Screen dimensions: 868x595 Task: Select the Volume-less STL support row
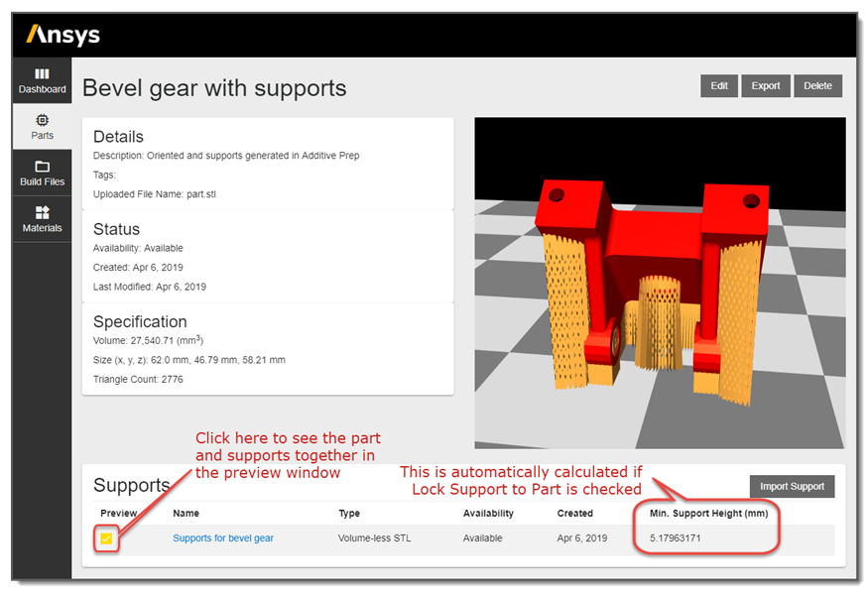pos(373,537)
